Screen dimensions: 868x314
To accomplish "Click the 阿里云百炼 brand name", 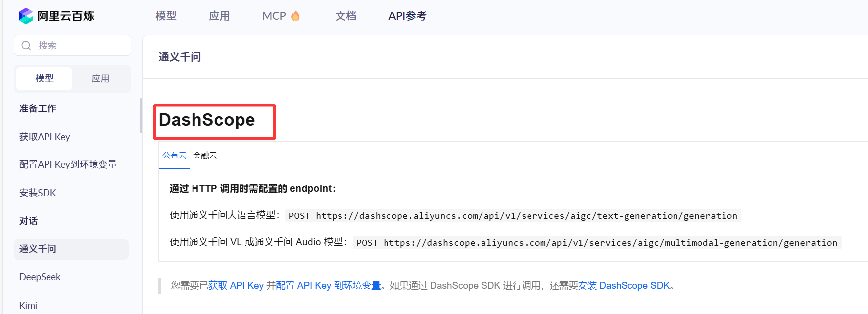I will coord(66,16).
